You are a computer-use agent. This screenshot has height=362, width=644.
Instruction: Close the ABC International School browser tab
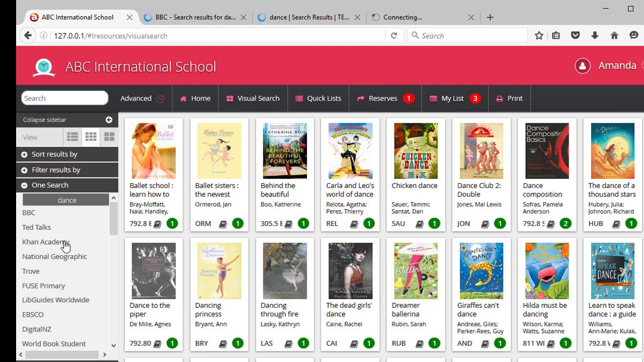click(x=129, y=17)
